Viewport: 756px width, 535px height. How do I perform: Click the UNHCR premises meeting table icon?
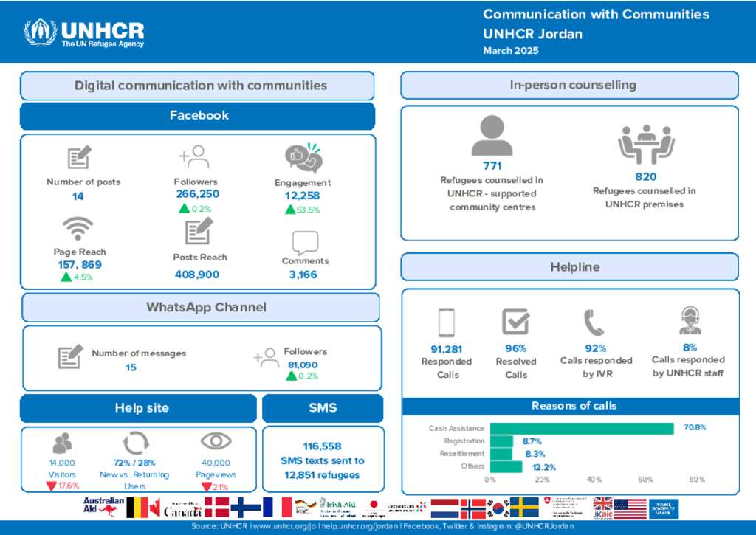click(645, 144)
